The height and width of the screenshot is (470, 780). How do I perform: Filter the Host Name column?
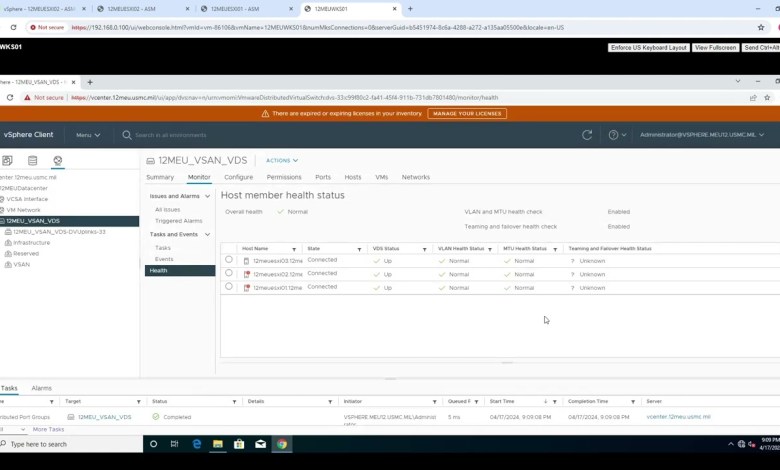click(x=294, y=249)
